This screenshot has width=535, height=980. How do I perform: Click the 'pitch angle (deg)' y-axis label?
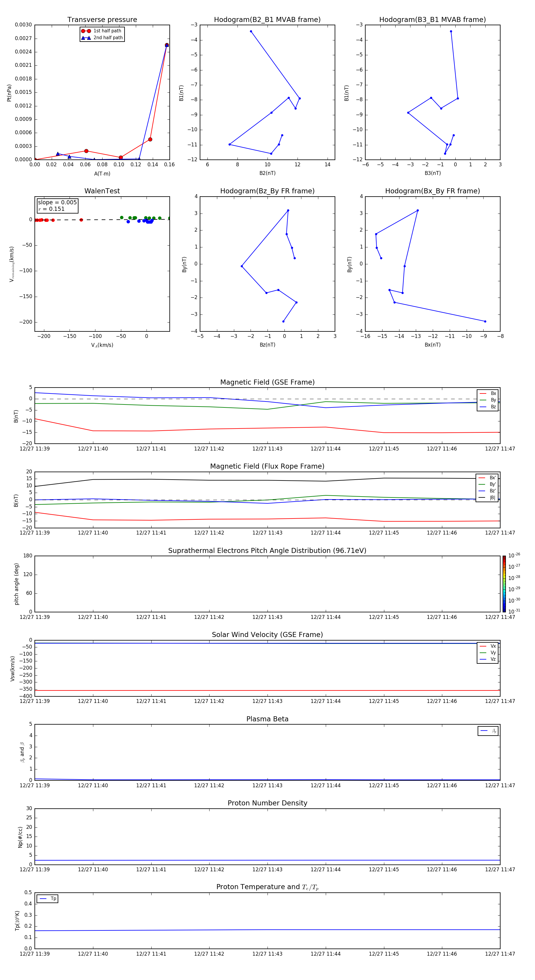coord(16,584)
